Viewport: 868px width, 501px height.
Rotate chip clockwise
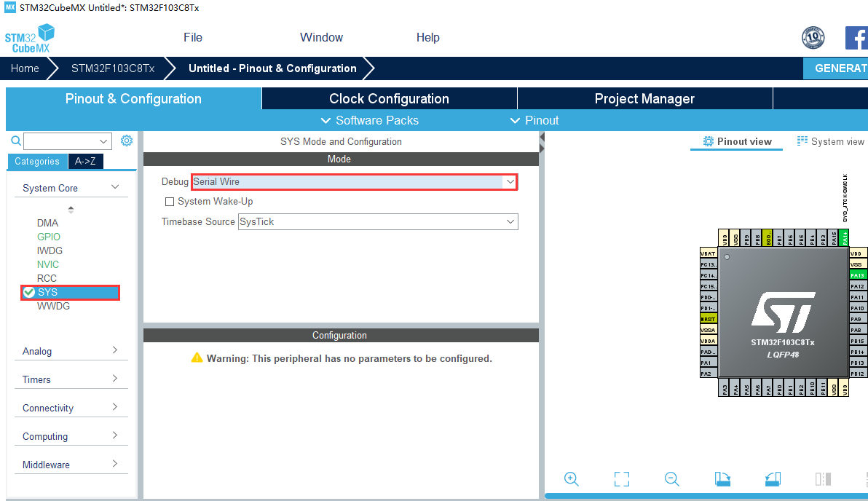pyautogui.click(x=722, y=479)
